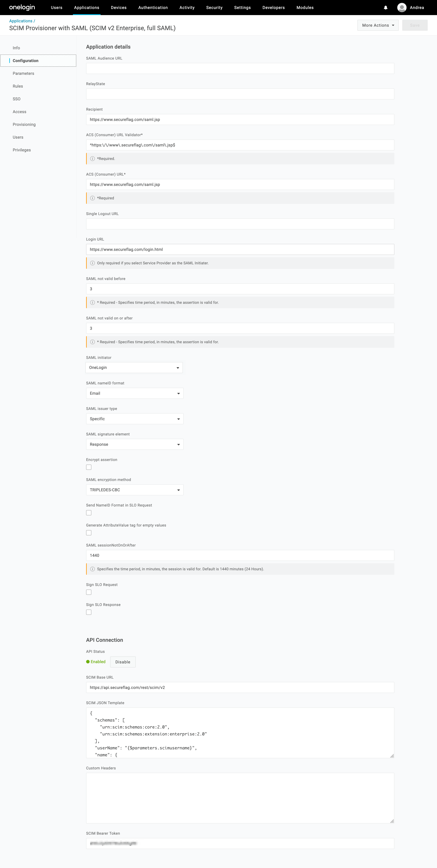Image resolution: width=437 pixels, height=868 pixels.
Task: Click the SAML Audience URL field
Action: tap(240, 68)
